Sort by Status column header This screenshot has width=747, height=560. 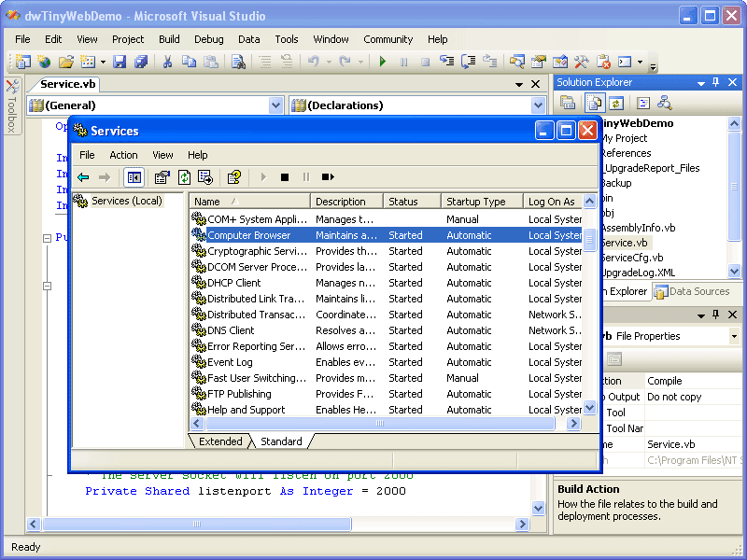(x=413, y=202)
